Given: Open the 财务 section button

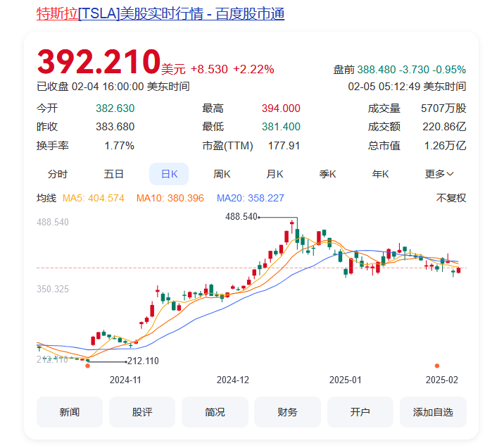Looking at the screenshot, I should click(288, 412).
